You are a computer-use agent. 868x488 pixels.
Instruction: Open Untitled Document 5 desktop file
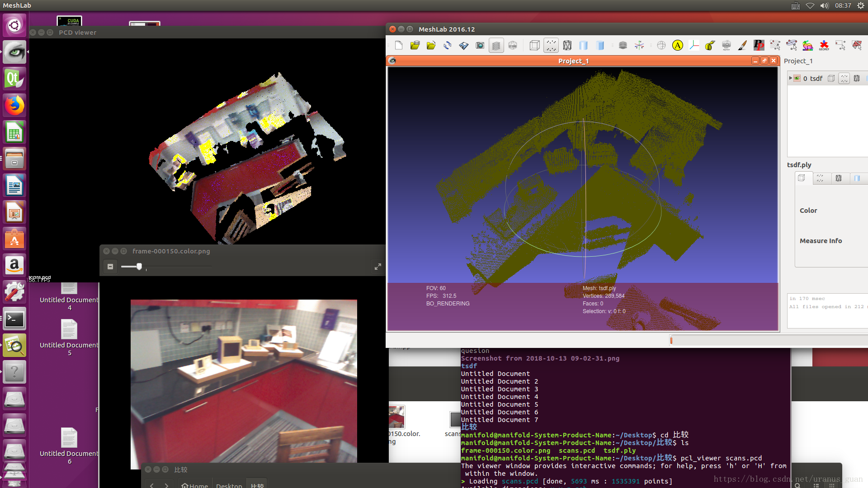(69, 338)
